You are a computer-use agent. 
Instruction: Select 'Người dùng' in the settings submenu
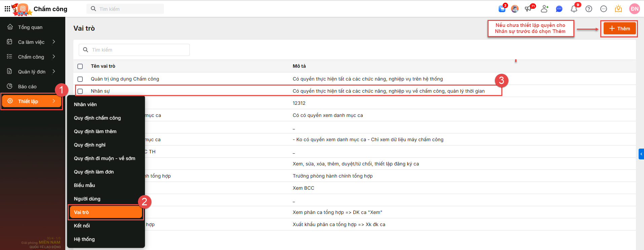coord(87,199)
